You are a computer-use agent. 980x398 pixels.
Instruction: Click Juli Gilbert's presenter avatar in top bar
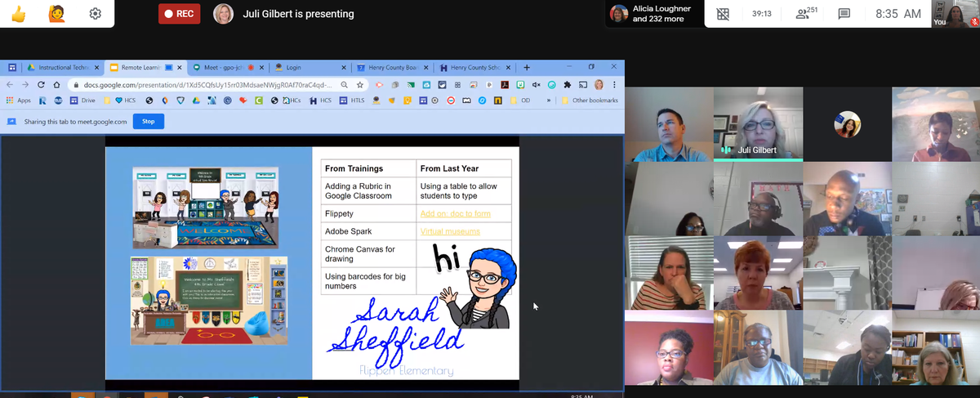pyautogui.click(x=223, y=14)
